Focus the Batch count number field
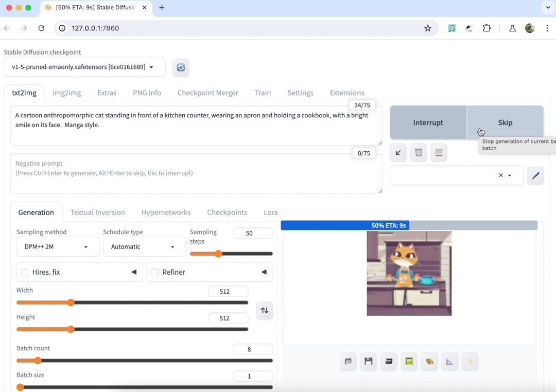The width and height of the screenshot is (556, 392). (x=252, y=349)
